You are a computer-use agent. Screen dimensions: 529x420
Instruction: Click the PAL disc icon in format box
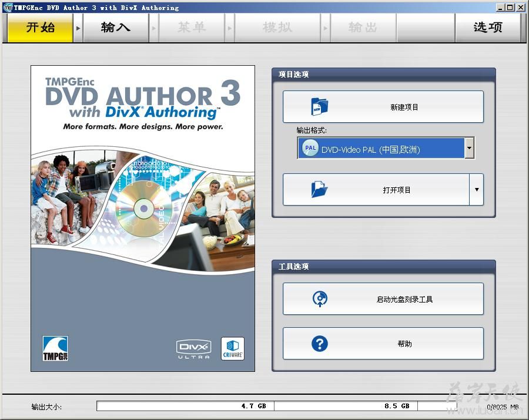[310, 148]
